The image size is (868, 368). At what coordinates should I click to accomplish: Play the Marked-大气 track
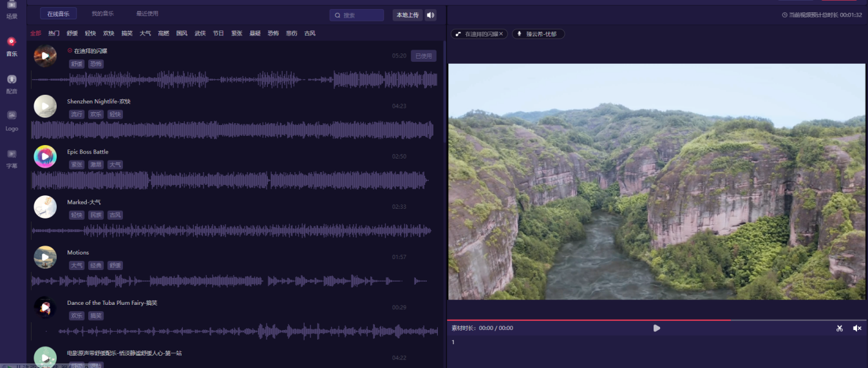45,207
